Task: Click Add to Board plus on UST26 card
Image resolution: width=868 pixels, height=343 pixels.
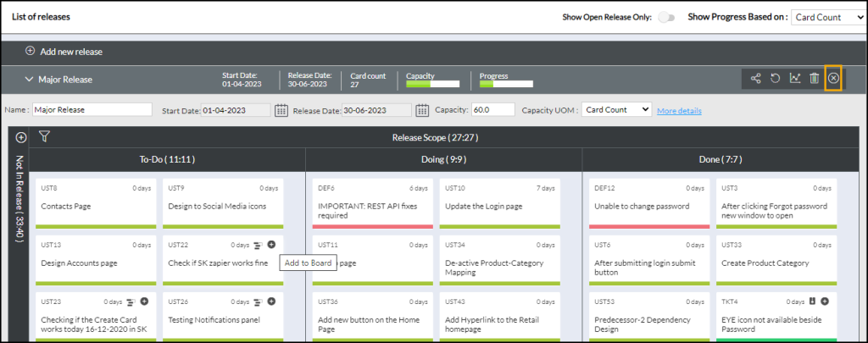Action: 271,301
